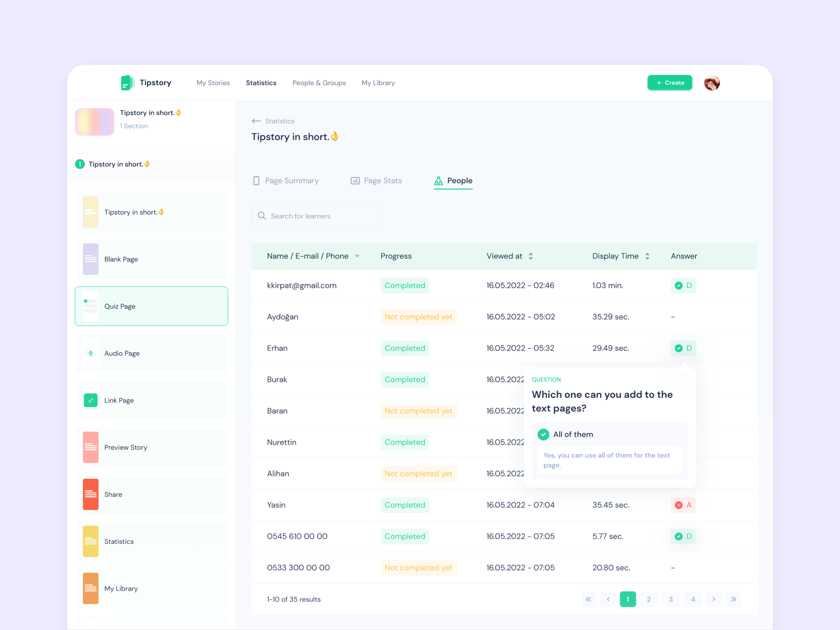Image resolution: width=840 pixels, height=630 pixels.
Task: Switch to the Page Summary tab
Action: [x=291, y=180]
